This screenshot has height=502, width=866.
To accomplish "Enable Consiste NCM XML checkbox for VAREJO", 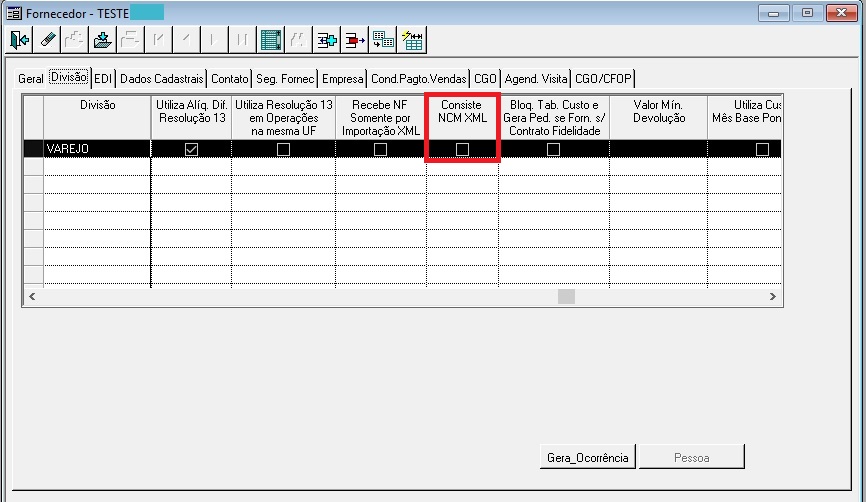I will [x=462, y=149].
